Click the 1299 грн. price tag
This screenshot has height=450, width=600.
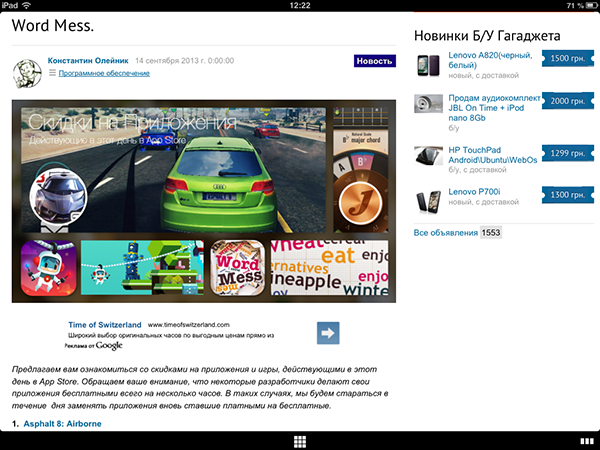click(568, 153)
